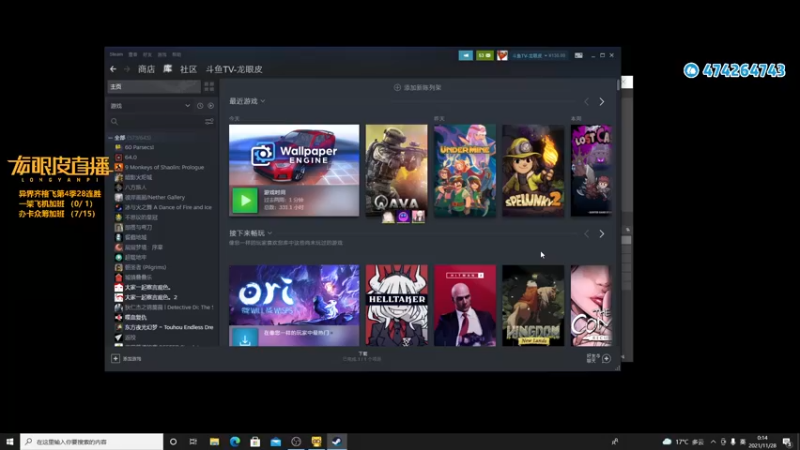Click the blue announcements button in header
Image resolution: width=800 pixels, height=450 pixels.
tap(465, 55)
